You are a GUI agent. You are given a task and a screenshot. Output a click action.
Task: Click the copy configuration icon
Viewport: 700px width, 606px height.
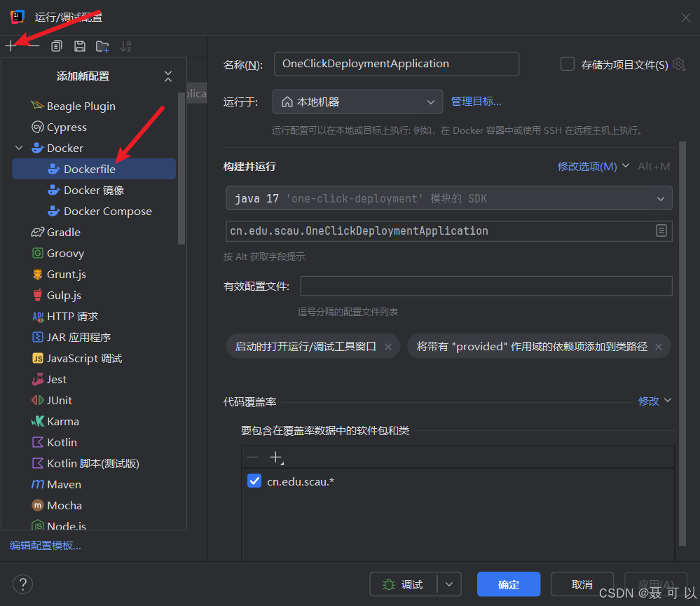pyautogui.click(x=57, y=46)
